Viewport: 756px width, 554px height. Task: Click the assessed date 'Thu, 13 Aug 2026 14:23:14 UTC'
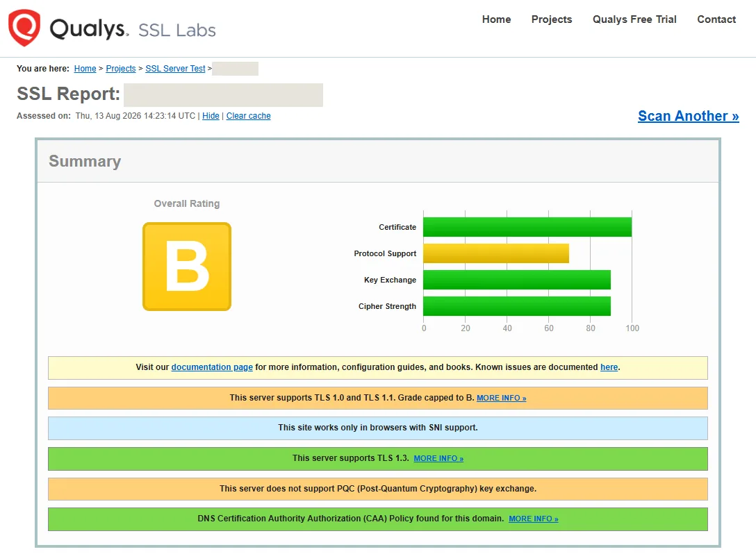click(x=135, y=116)
